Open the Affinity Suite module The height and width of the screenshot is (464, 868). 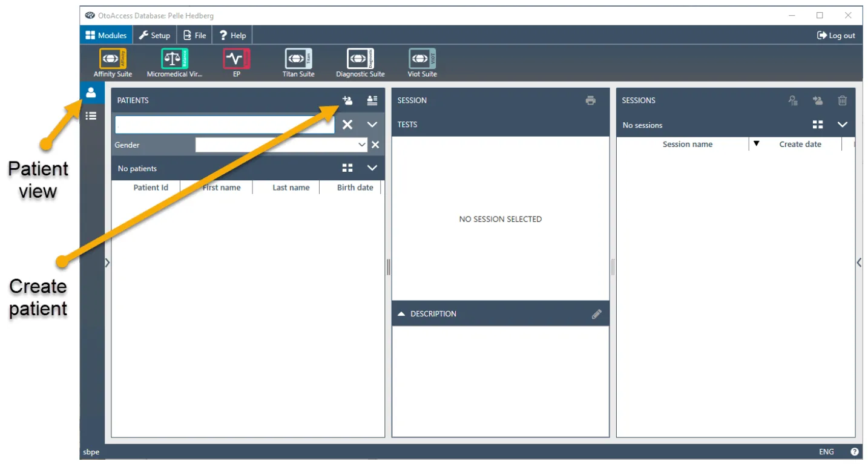[113, 64]
